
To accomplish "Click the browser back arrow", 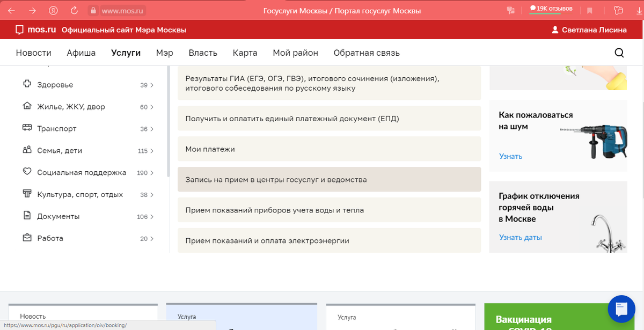I will [12, 10].
